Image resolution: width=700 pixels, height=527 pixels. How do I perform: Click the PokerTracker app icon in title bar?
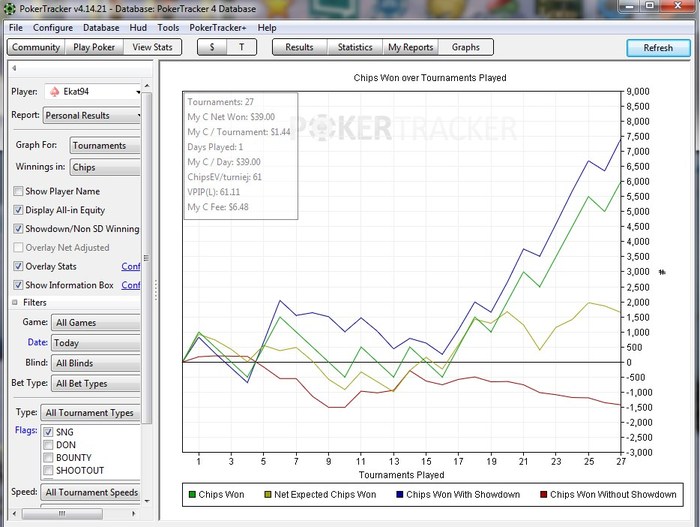[x=9, y=8]
